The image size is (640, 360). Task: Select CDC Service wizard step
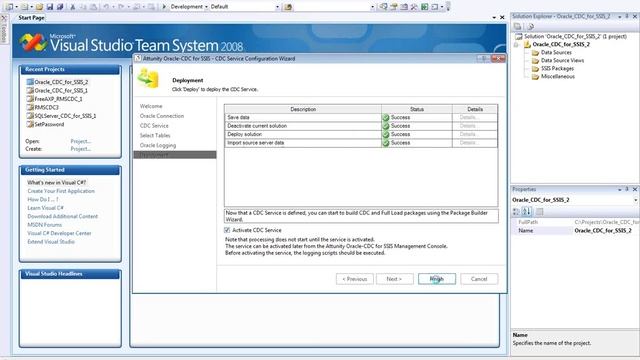[154, 126]
